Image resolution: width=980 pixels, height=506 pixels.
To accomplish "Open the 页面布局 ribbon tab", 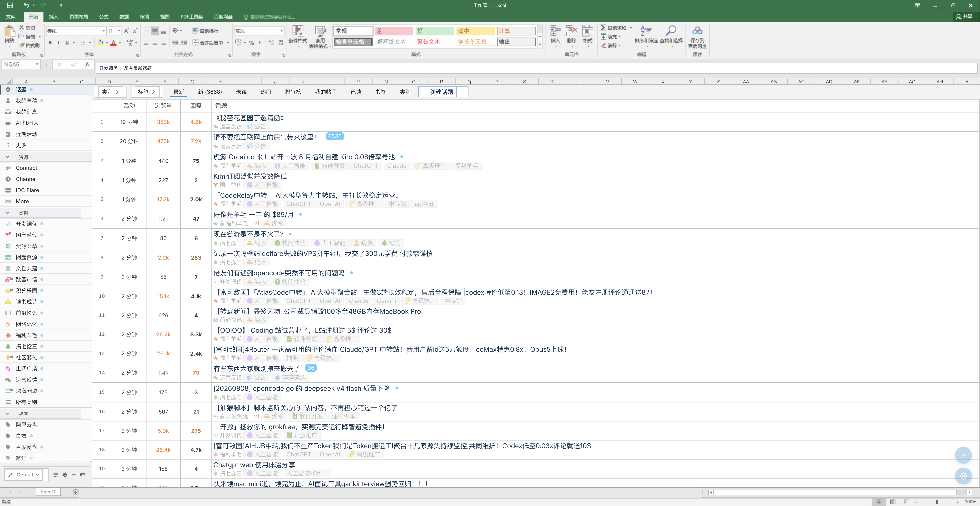I will click(x=79, y=17).
